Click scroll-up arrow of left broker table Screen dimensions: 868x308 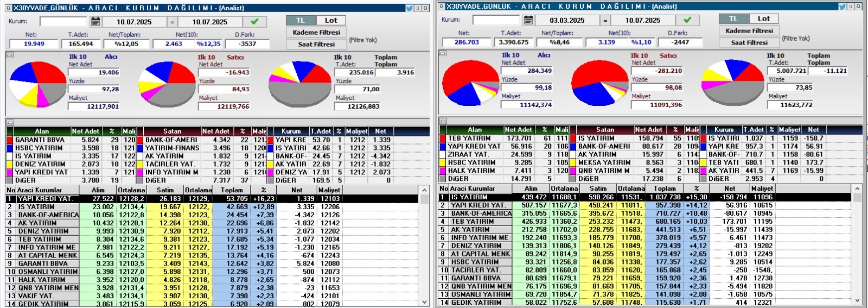[424, 190]
